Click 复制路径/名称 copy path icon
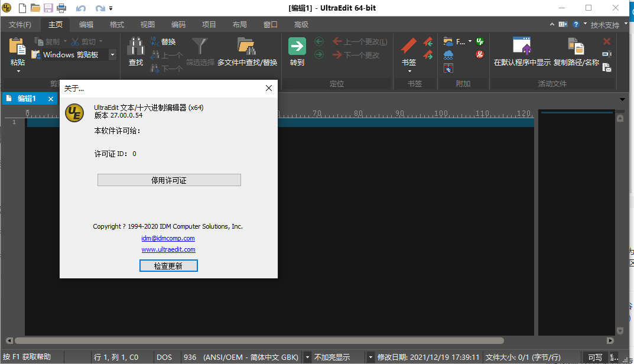Image resolution: width=634 pixels, height=364 pixels. [x=576, y=45]
